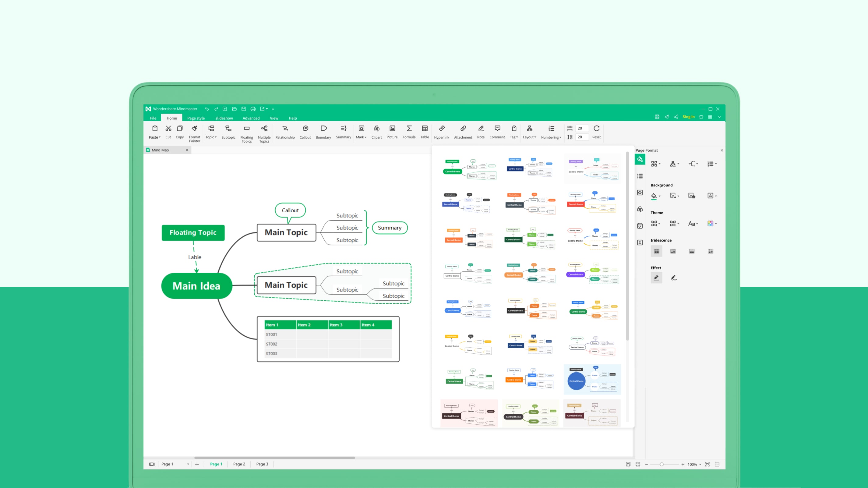This screenshot has width=868, height=488.
Task: Open the Help tab
Action: pos(293,118)
